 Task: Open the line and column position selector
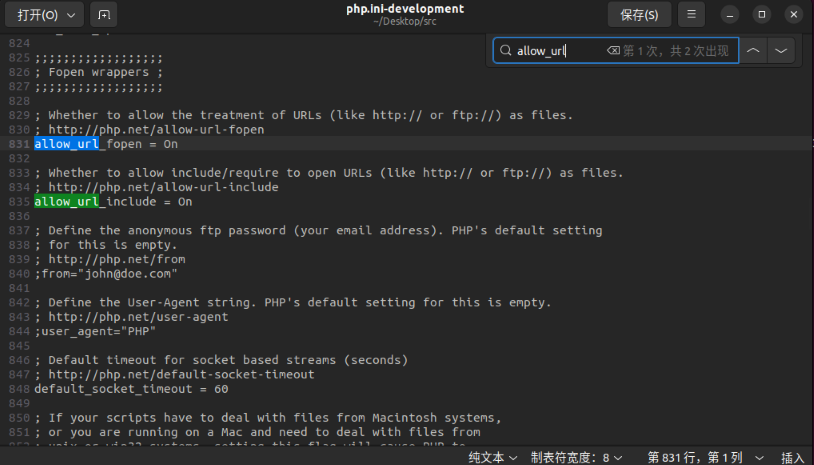coord(701,457)
